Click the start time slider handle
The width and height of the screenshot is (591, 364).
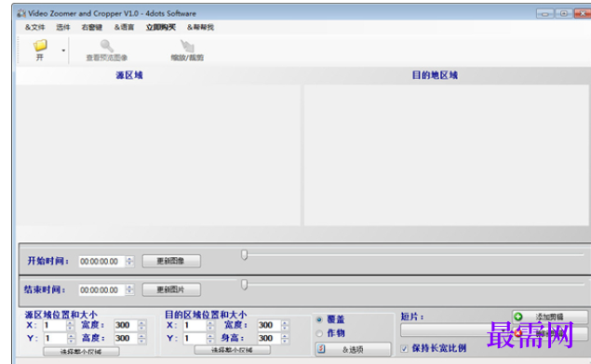click(244, 255)
